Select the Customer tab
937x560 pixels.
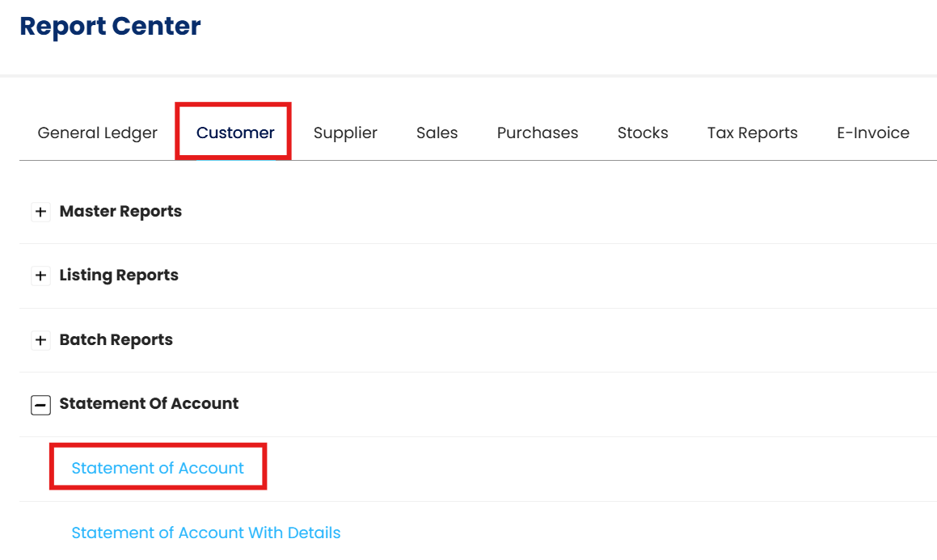click(x=235, y=133)
